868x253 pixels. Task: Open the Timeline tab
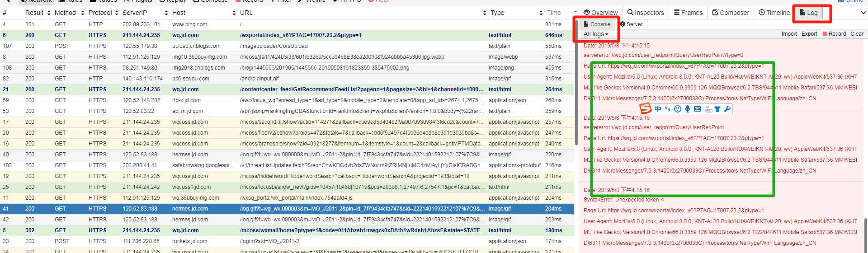(x=774, y=13)
